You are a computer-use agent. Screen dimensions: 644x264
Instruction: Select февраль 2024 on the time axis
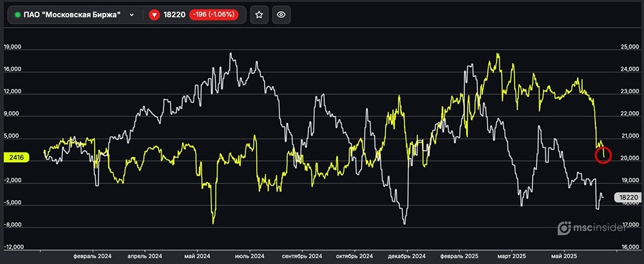pyautogui.click(x=92, y=256)
